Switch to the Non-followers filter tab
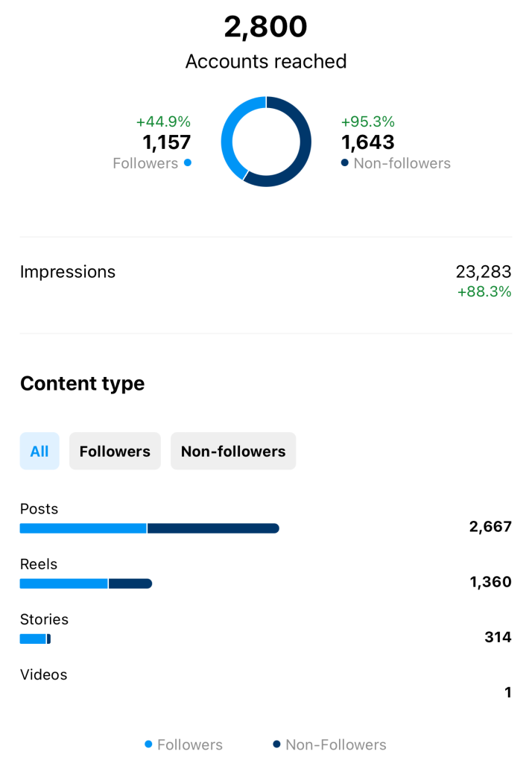Screen dimensions: 532x763 click(233, 451)
